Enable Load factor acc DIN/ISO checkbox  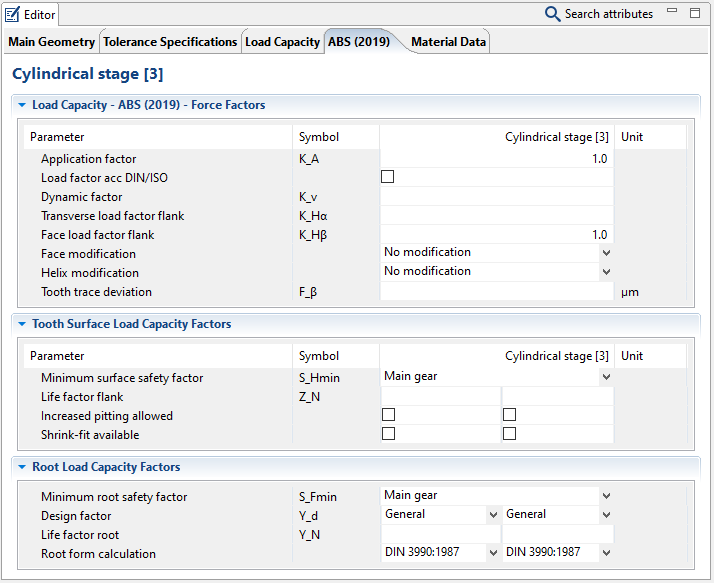tap(388, 177)
